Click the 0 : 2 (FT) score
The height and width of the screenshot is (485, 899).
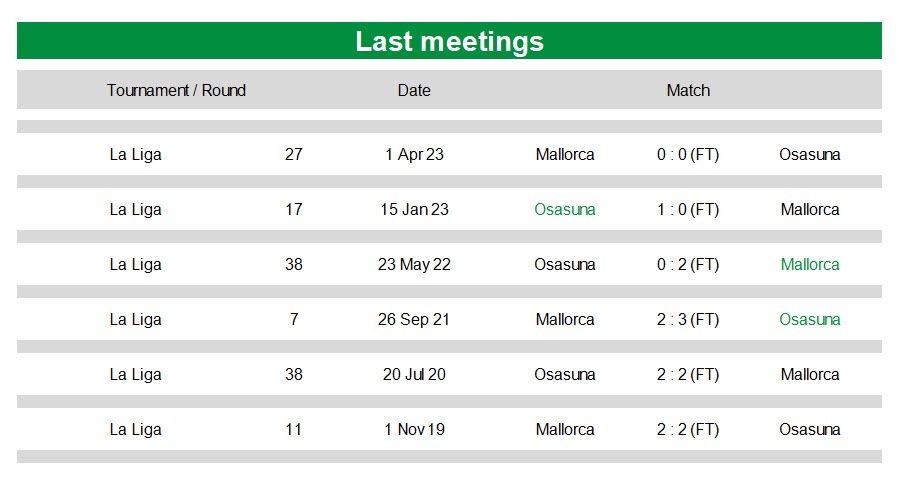[688, 264]
